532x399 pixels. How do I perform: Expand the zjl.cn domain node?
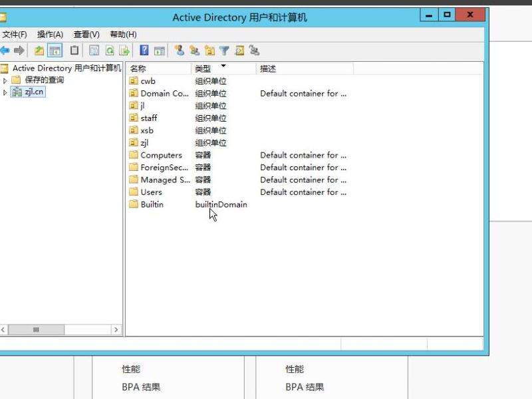[5, 92]
